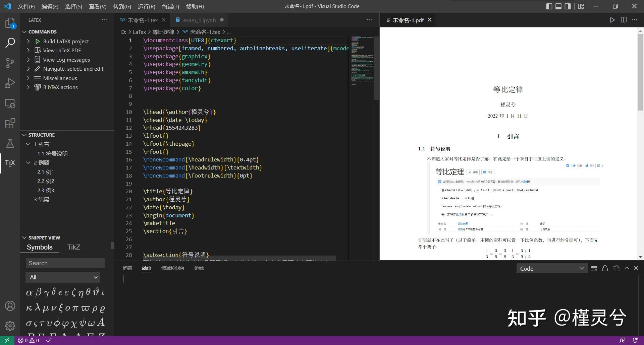Viewport: 644px width, 345px height.
Task: Toggle the primary side bar layout button
Action: (549, 6)
